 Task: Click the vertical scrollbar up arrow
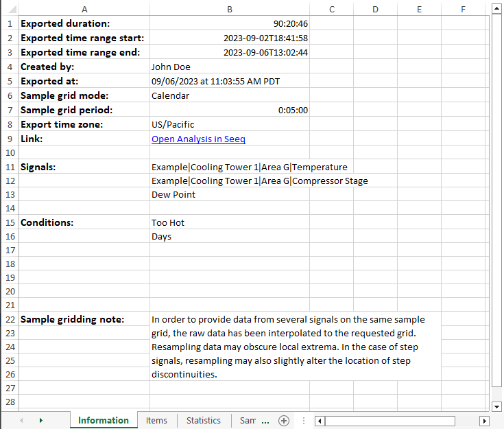click(x=497, y=9)
